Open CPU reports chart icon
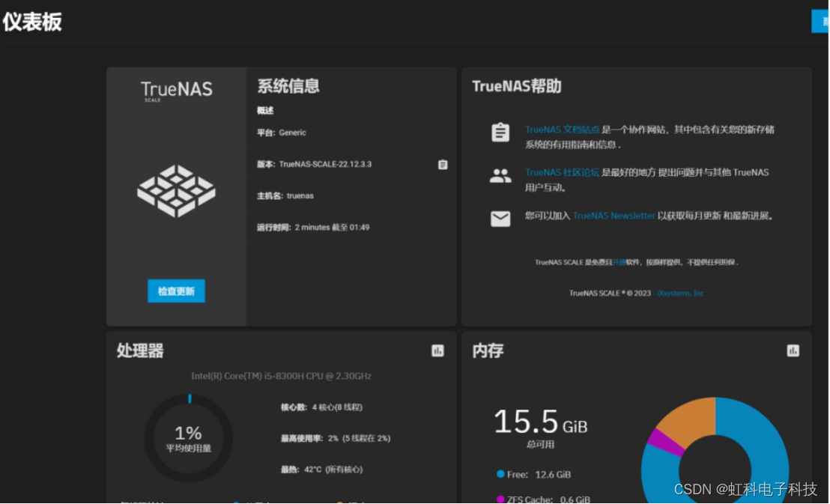Screen dimensions: 830x504 pos(437,350)
